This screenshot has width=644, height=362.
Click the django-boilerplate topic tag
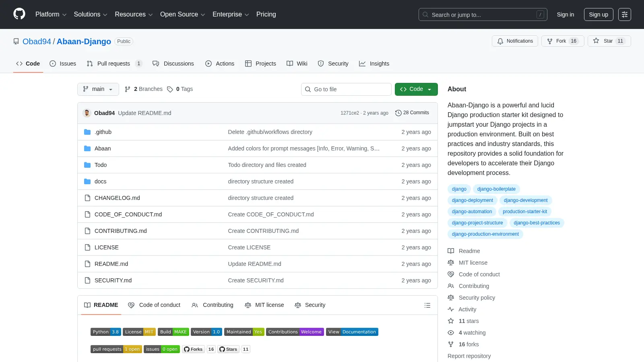(x=496, y=189)
